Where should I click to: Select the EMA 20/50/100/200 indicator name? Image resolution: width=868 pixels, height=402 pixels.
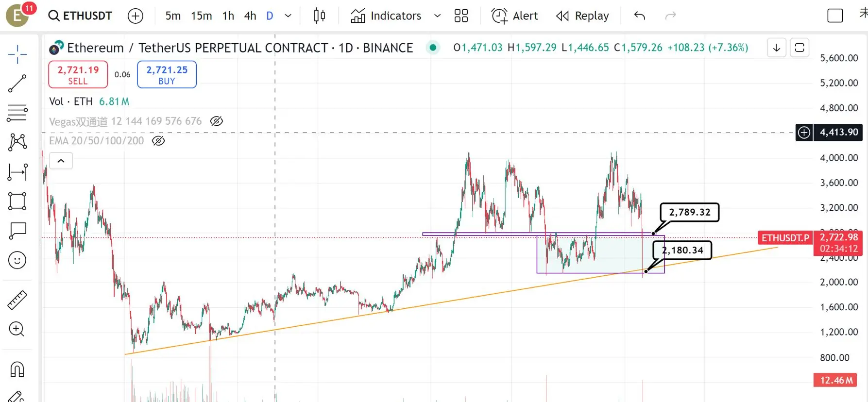point(96,141)
